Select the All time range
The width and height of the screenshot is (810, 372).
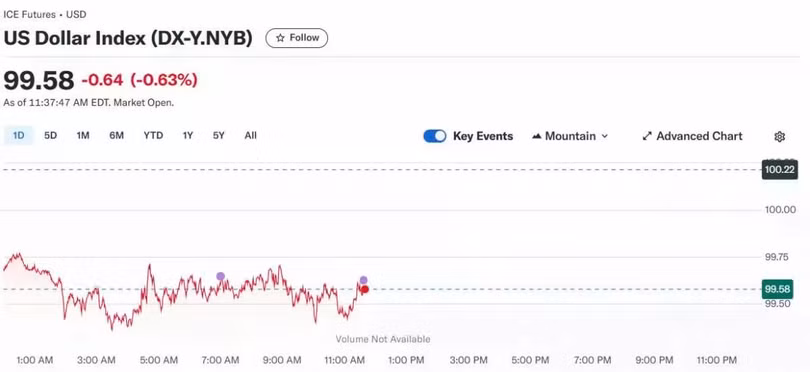(251, 136)
